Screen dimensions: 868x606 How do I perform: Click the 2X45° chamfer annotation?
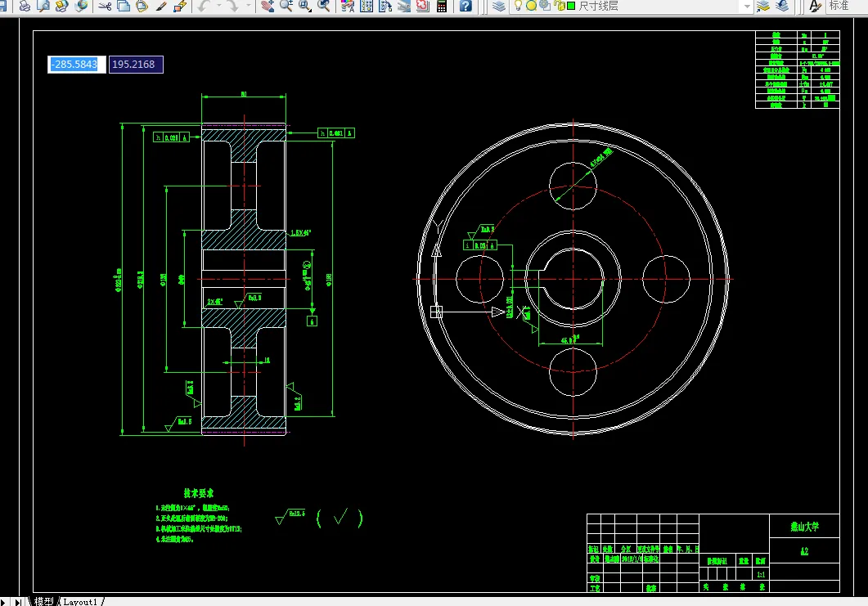pyautogui.click(x=215, y=302)
